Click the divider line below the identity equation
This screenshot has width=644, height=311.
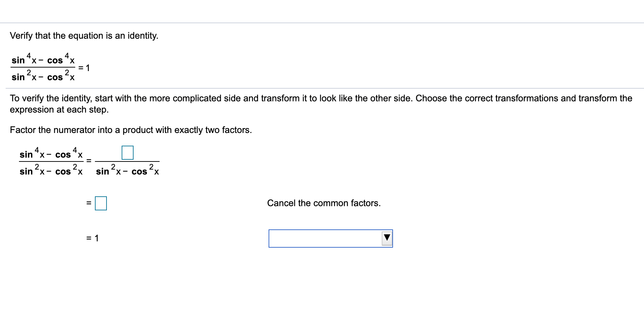(322, 88)
